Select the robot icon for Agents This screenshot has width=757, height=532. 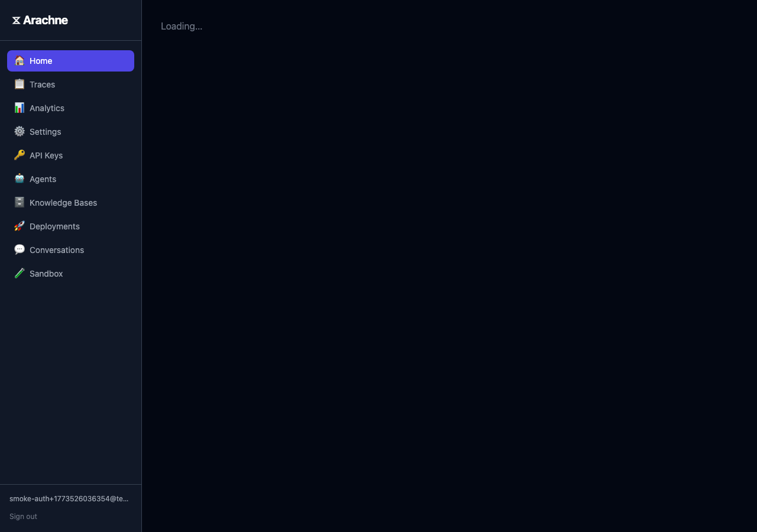[19, 179]
